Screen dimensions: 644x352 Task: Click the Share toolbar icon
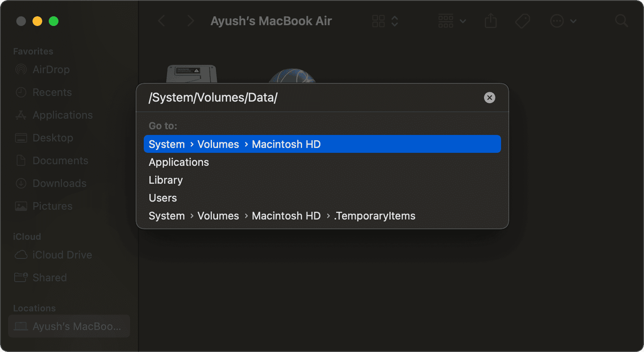click(x=491, y=21)
